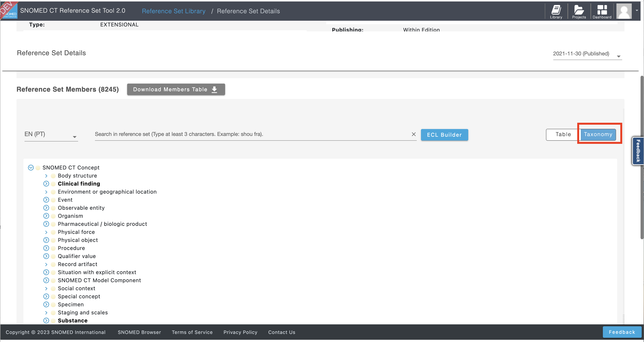Click Reference Set Details breadcrumb
Image resolution: width=644 pixels, height=342 pixels.
pyautogui.click(x=248, y=11)
